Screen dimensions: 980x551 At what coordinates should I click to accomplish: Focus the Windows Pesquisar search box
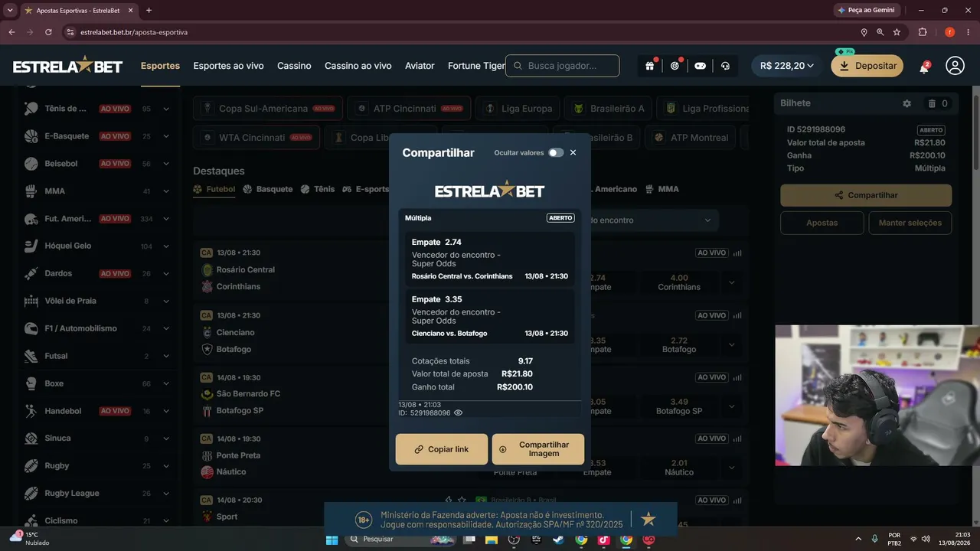(x=399, y=540)
